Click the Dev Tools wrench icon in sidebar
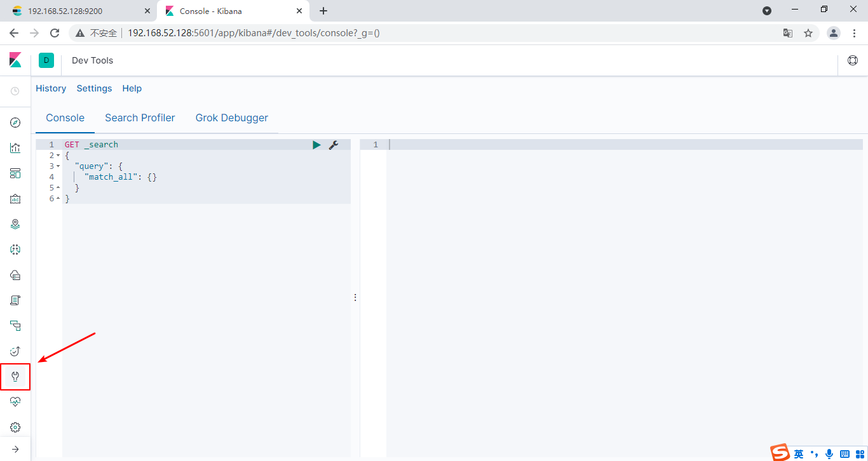 point(15,377)
